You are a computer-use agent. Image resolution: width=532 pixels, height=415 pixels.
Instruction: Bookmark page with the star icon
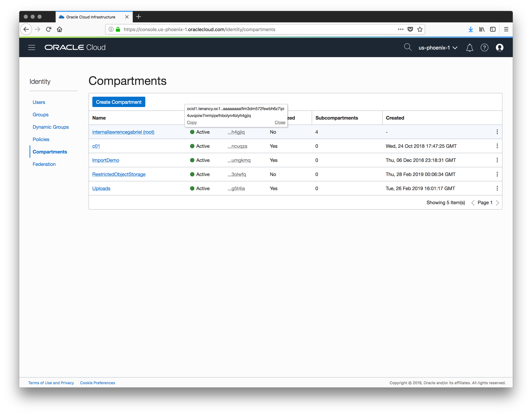click(x=420, y=29)
